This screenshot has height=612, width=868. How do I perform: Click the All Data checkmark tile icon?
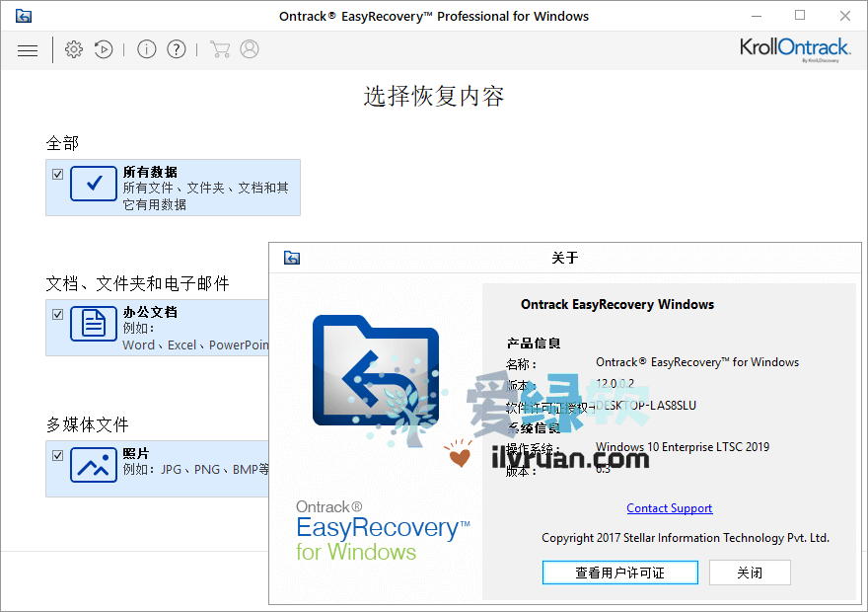[94, 184]
